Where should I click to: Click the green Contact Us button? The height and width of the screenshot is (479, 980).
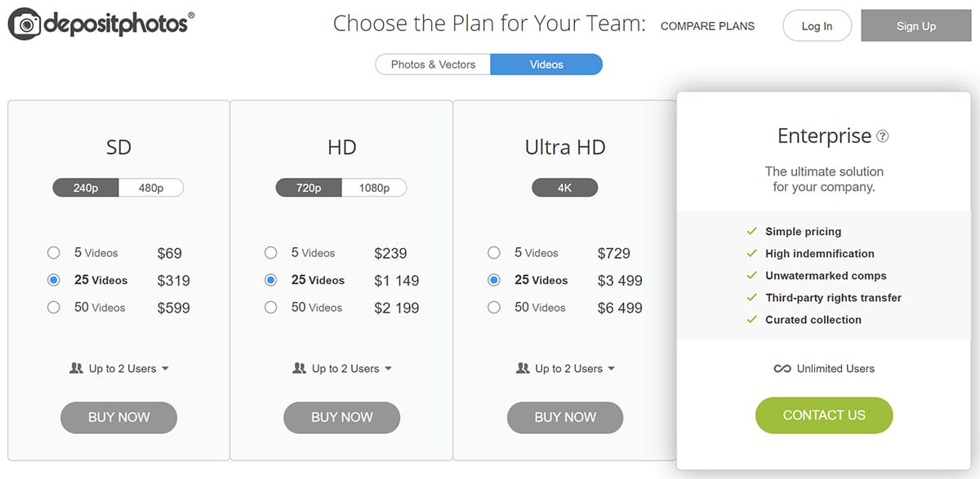coord(824,415)
